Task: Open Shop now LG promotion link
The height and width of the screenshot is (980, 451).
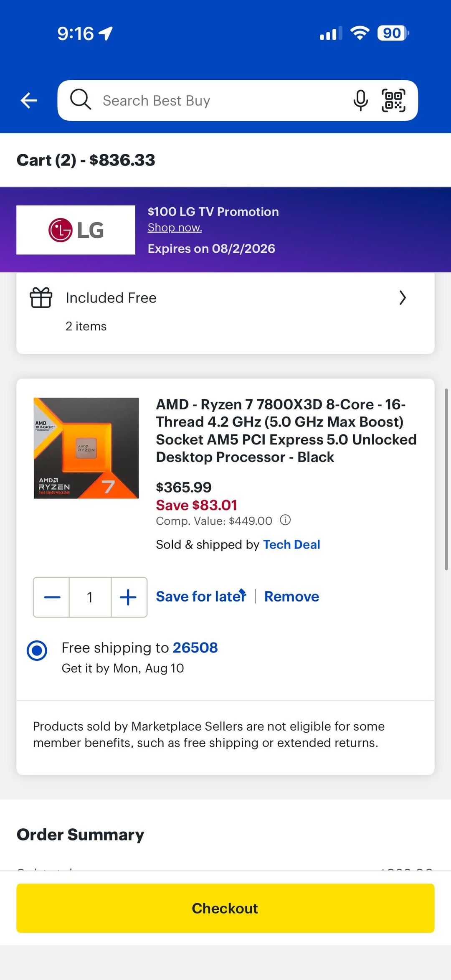Action: pyautogui.click(x=175, y=228)
